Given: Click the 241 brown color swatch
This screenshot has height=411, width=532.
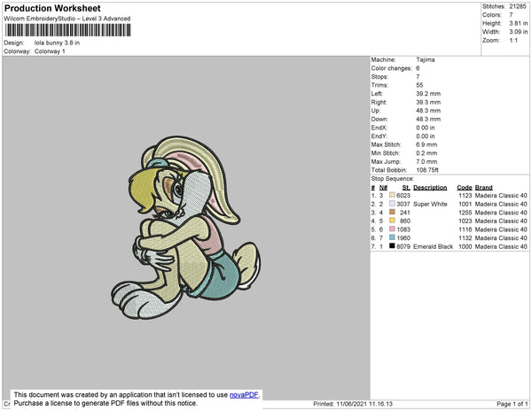Looking at the screenshot, I should [392, 212].
